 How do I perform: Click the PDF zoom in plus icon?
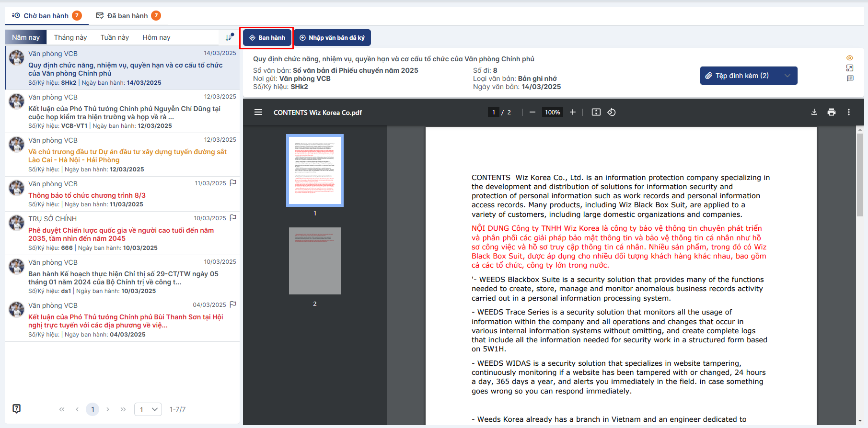point(573,112)
